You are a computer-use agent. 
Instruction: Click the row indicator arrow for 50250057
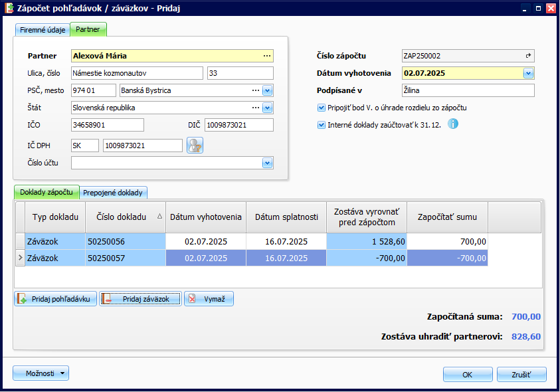19,258
